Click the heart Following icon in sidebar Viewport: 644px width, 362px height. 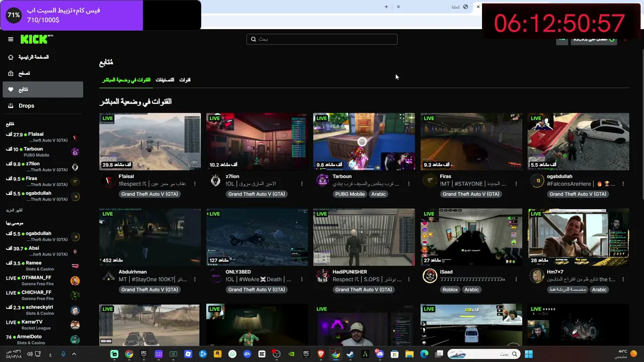click(11, 89)
